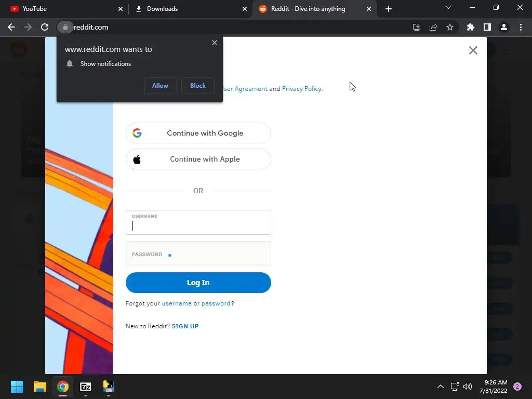
Task: Open the volume tray icon
Action: click(468, 387)
